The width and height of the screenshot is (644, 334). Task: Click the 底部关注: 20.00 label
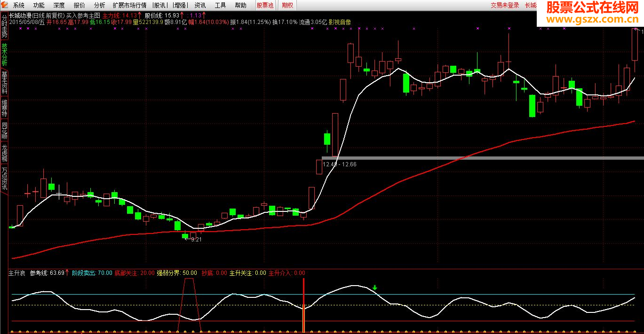pos(135,272)
